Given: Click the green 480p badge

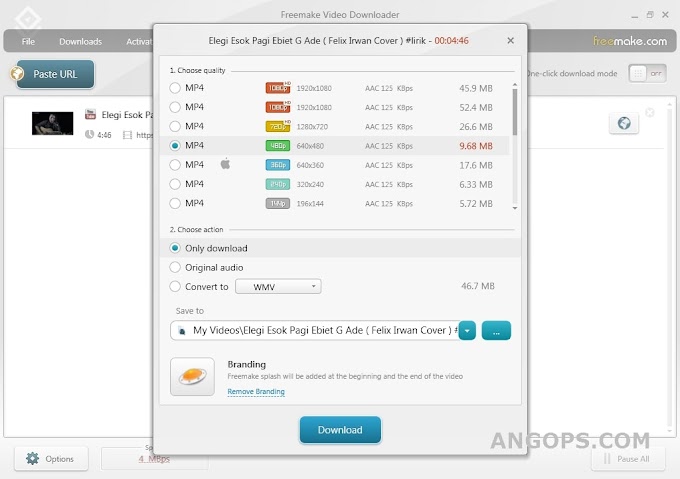Looking at the screenshot, I should point(278,146).
